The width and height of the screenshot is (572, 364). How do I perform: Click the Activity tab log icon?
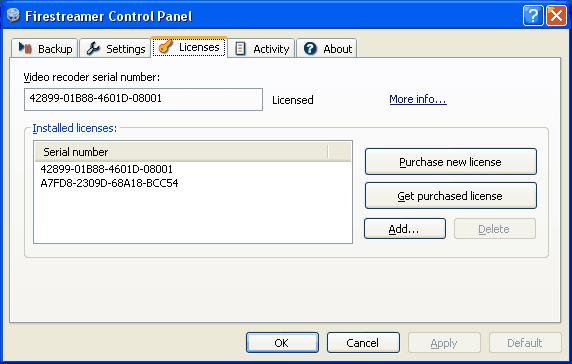(240, 49)
